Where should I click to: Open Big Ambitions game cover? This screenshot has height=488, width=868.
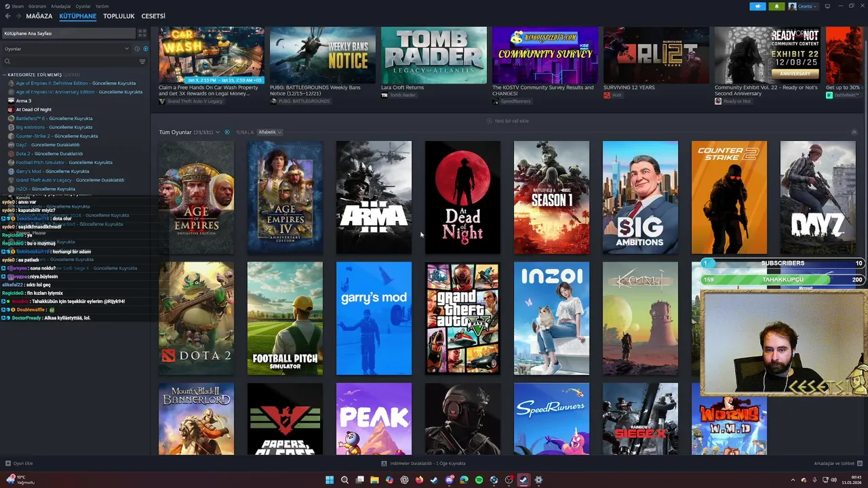(x=640, y=197)
